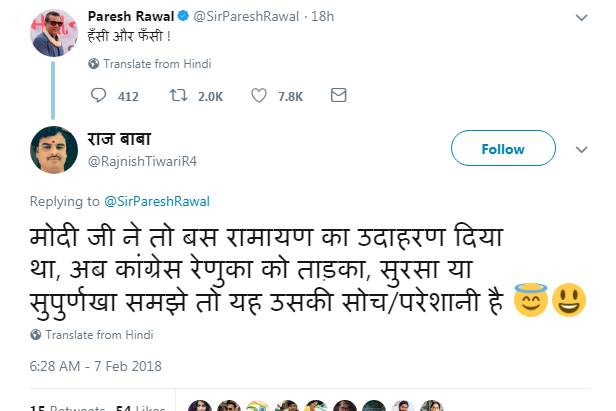The image size is (616, 411).
Task: Send tweet via direct message envelope icon
Action: [x=338, y=95]
